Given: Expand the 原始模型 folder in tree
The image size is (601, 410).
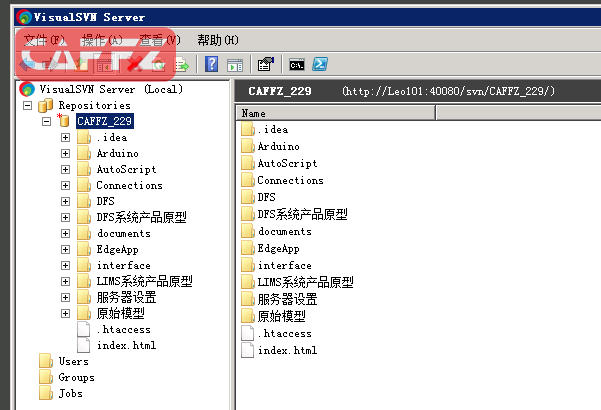Looking at the screenshot, I should (66, 313).
